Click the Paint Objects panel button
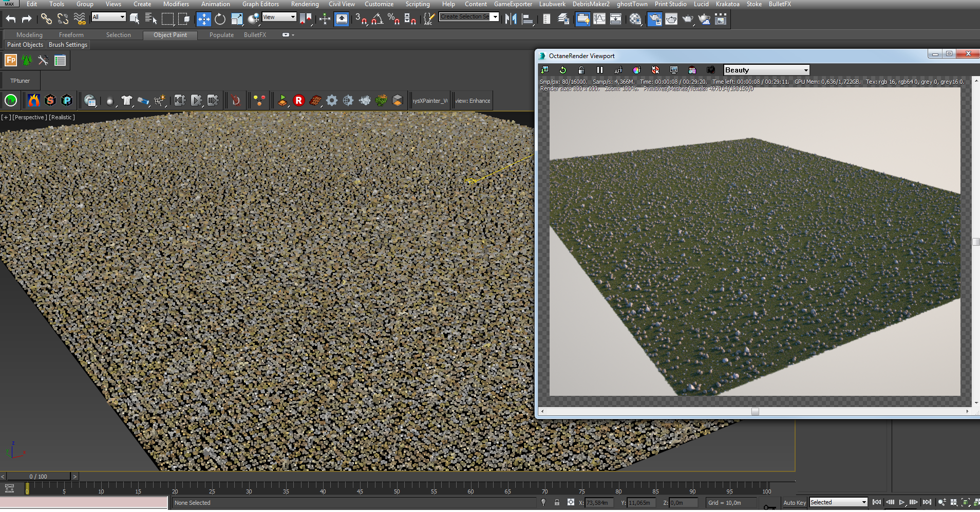Viewport: 980px width, 512px height. pyautogui.click(x=25, y=45)
